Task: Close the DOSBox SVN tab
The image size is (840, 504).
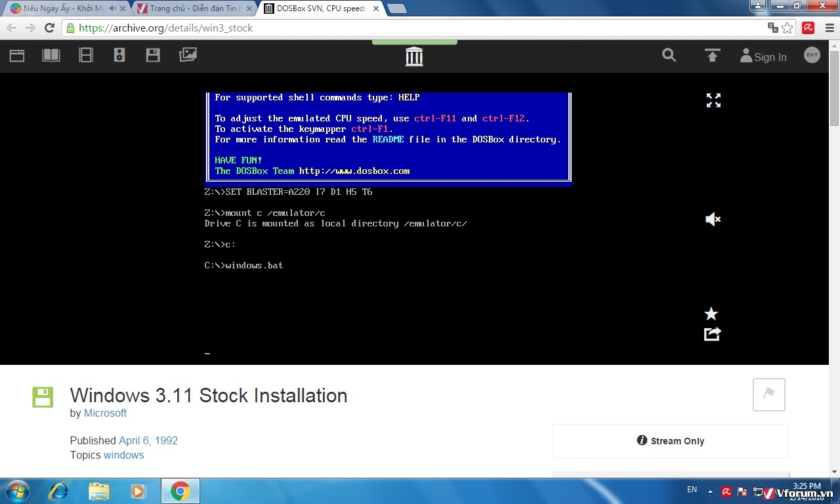Action: 375,9
